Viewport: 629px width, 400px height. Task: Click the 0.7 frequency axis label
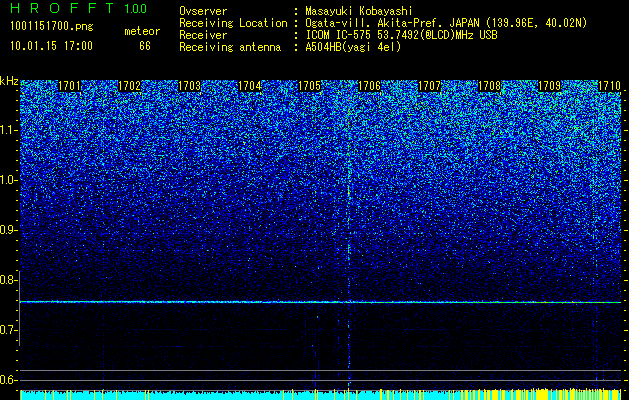[x=8, y=330]
